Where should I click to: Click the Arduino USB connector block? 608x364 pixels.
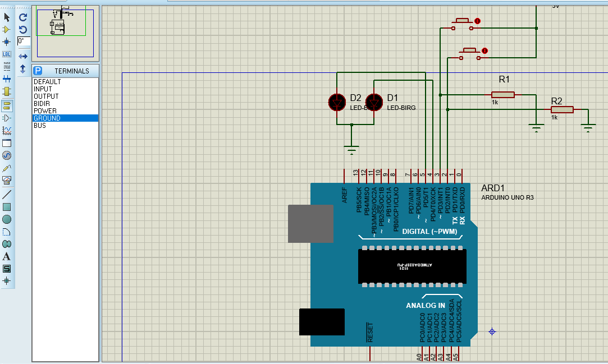coord(310,224)
